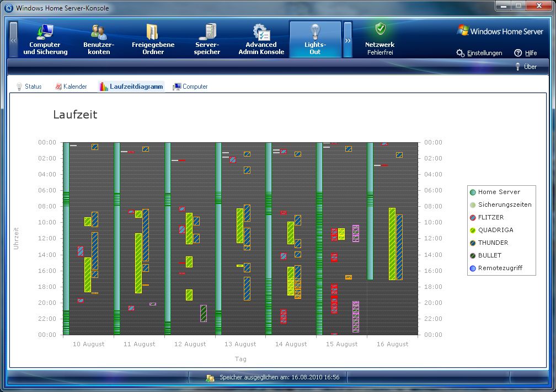Switch to the Status tab
Image resolution: width=556 pixels, height=392 pixels.
29,87
